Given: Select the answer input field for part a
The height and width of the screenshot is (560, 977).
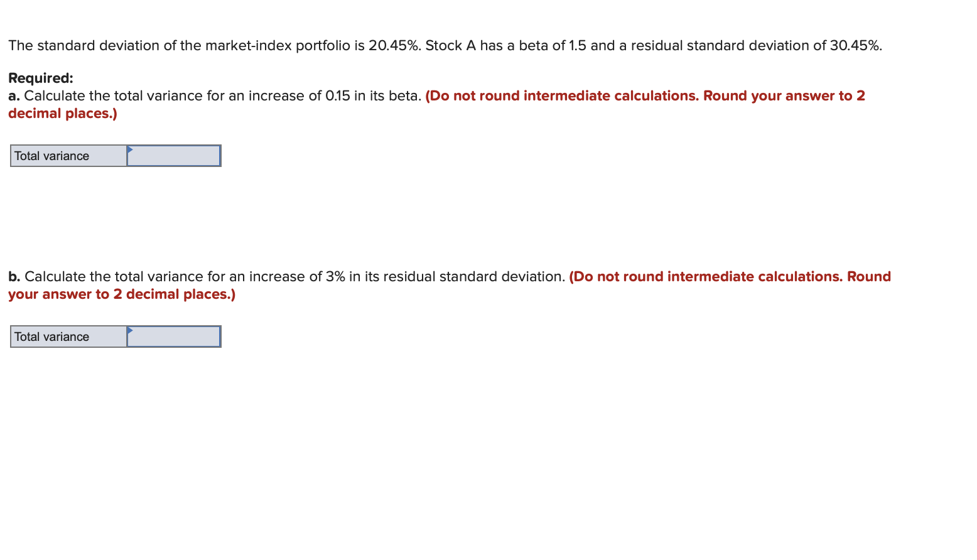Looking at the screenshot, I should (174, 156).
